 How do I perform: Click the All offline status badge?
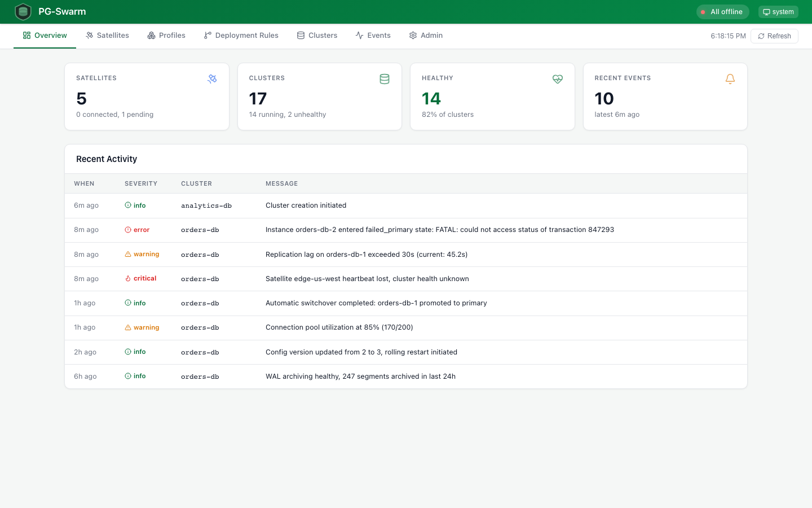pos(722,12)
